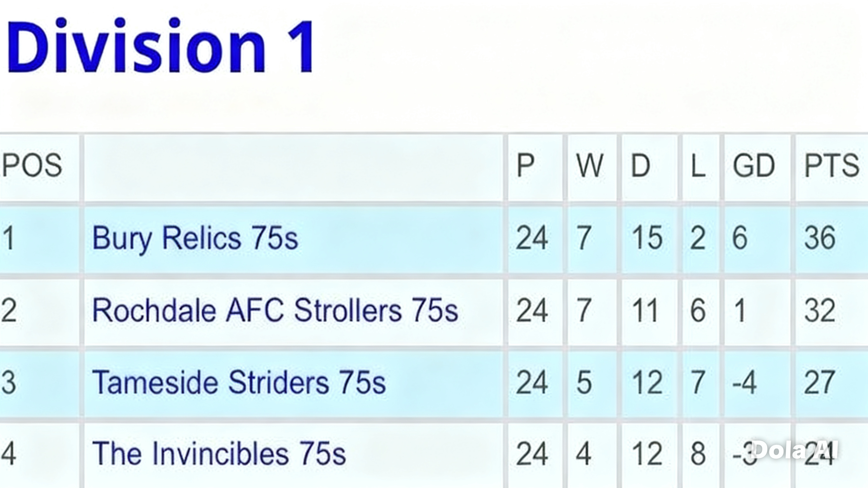Open The Invincibles 75s team link
This screenshot has width=868, height=488.
point(219,454)
